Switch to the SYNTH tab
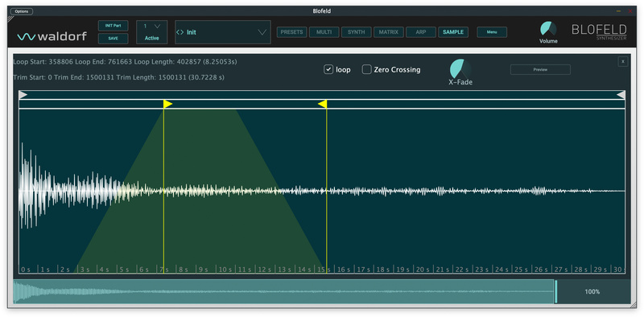This screenshot has height=317, width=644. tap(356, 32)
